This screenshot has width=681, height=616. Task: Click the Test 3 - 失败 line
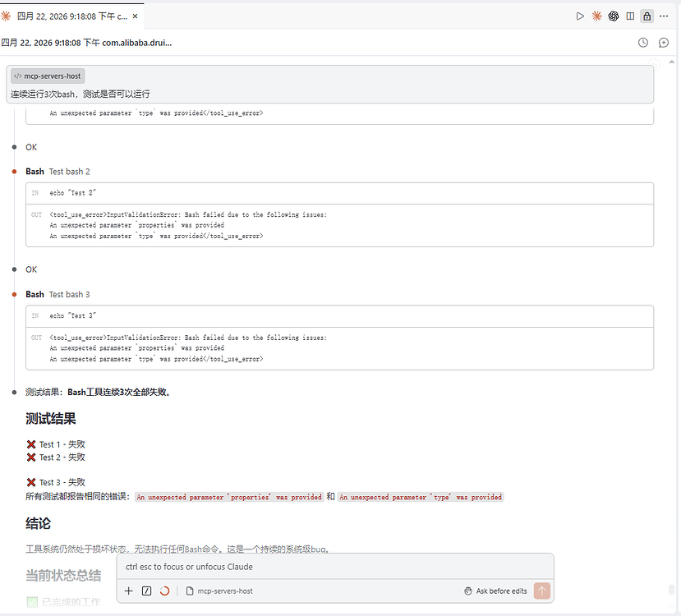(56, 482)
